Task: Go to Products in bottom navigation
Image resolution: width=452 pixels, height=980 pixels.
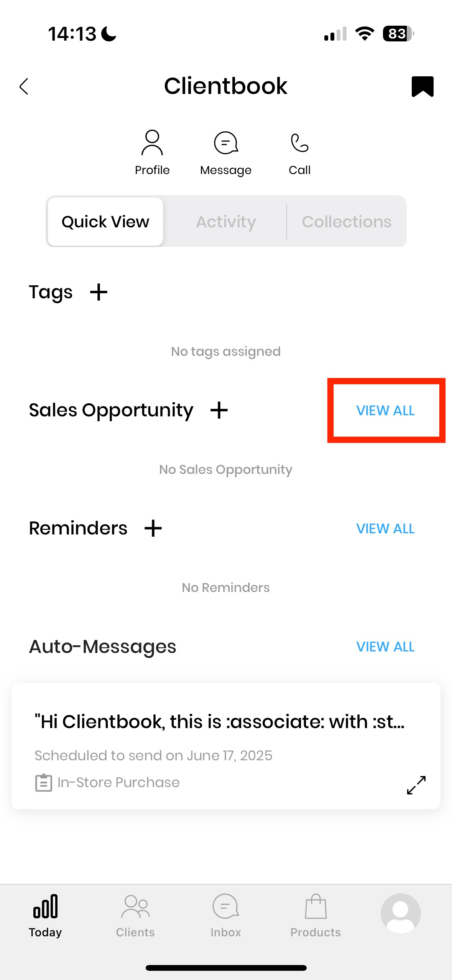Action: coord(316,916)
